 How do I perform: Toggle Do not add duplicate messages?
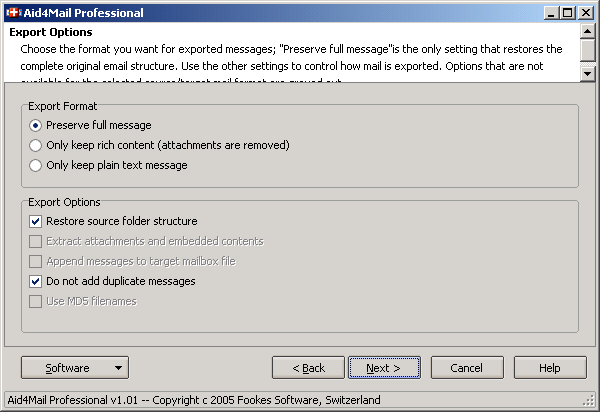tap(36, 281)
